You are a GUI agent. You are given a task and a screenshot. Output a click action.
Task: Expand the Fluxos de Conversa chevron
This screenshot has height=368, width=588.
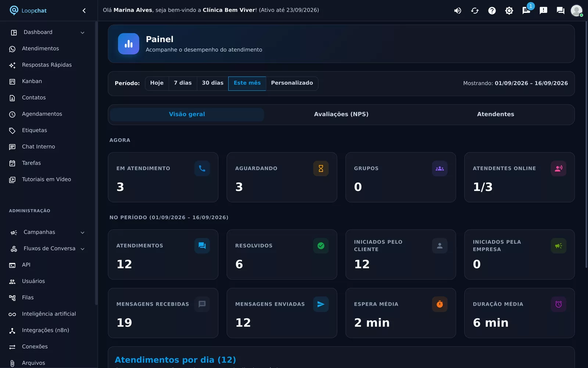[x=82, y=249]
